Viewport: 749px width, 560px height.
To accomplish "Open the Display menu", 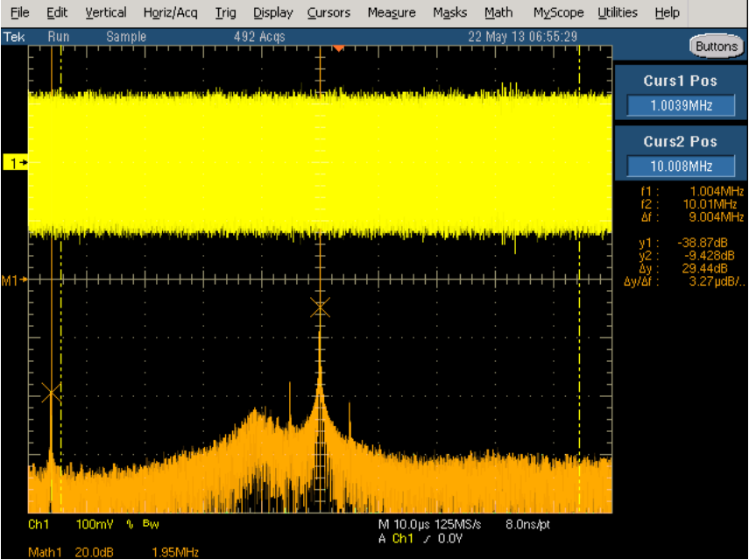I will 272,12.
